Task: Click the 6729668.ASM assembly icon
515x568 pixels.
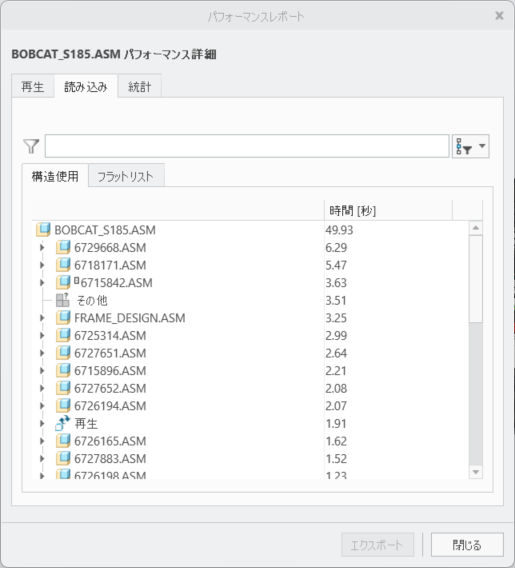Action: [x=63, y=247]
